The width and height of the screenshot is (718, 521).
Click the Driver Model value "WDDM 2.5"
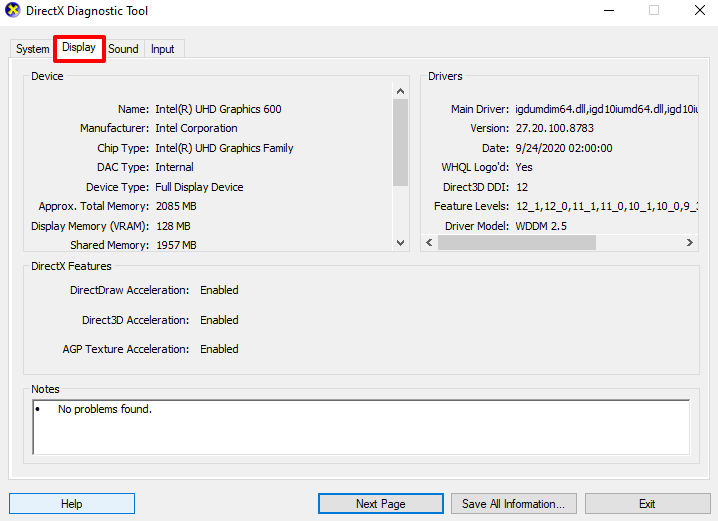tap(541, 226)
